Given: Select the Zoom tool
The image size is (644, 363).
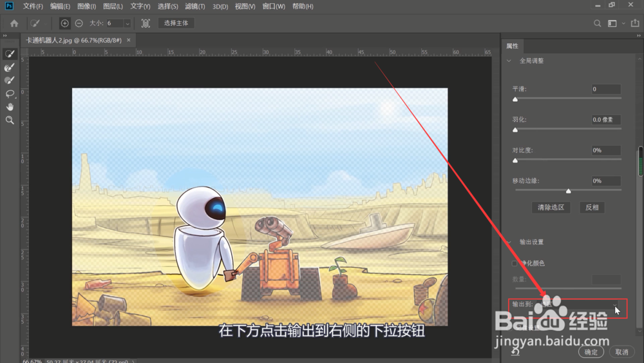Looking at the screenshot, I should [10, 120].
